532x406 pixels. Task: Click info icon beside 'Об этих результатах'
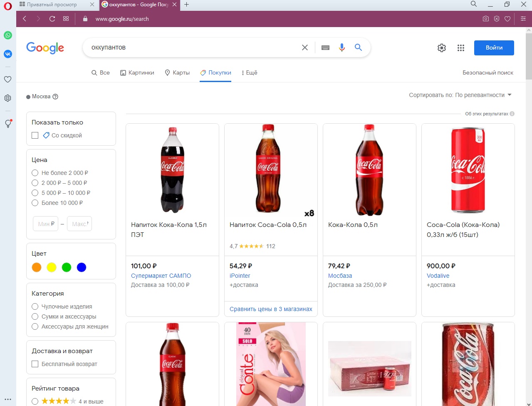[x=512, y=114]
